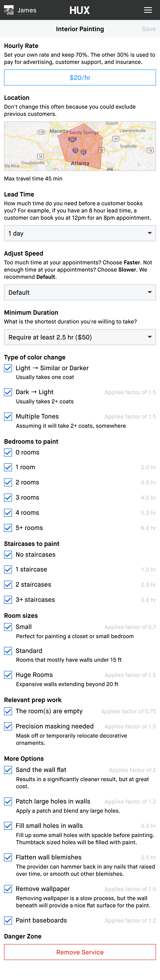Image resolution: width=160 pixels, height=980 pixels.
Task: Click James profile avatar
Action: pos(9,10)
